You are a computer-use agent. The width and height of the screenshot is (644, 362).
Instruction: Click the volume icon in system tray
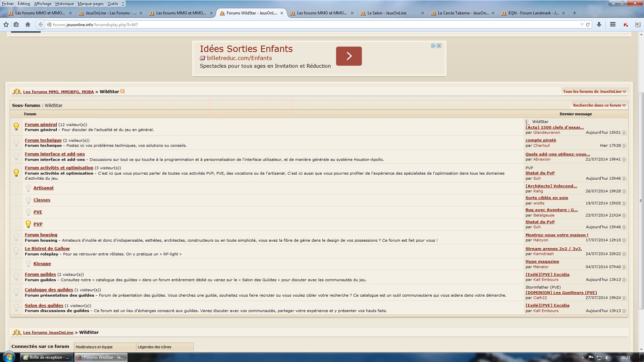point(607,358)
